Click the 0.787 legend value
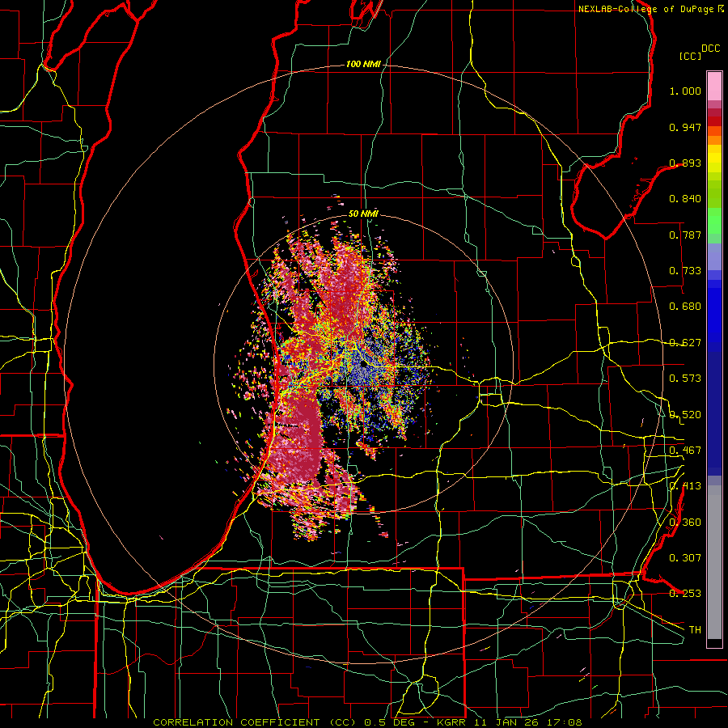This screenshot has width=728, height=728. (x=685, y=235)
